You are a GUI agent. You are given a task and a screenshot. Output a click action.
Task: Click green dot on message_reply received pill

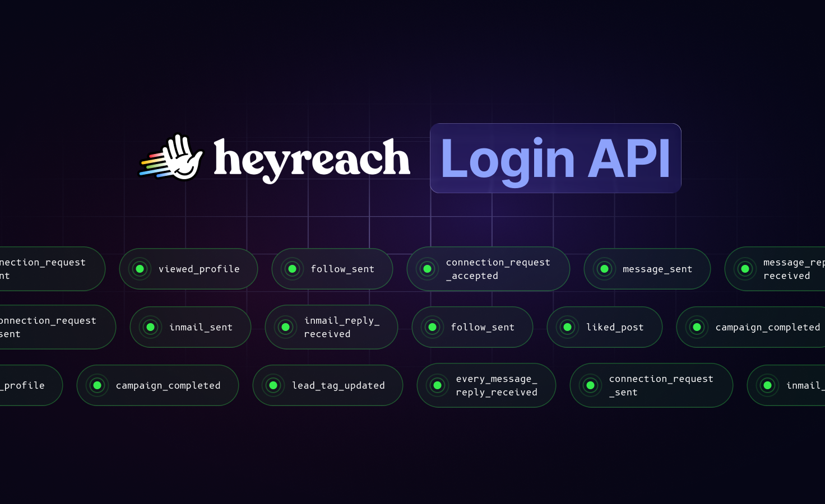click(x=745, y=269)
